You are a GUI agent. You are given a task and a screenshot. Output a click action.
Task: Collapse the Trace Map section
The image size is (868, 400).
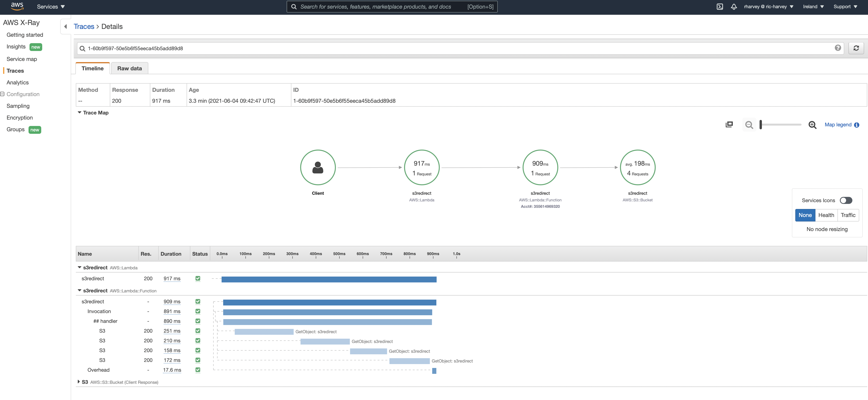(x=80, y=112)
